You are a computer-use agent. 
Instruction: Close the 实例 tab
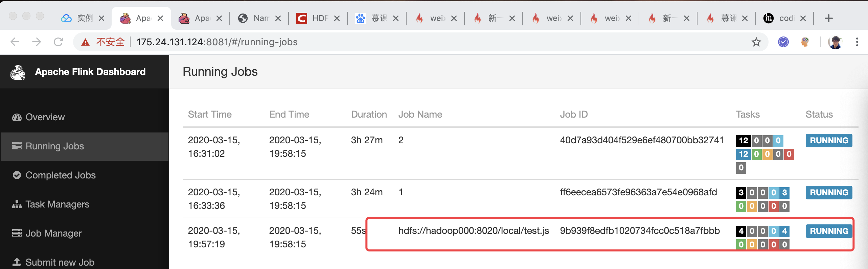101,18
